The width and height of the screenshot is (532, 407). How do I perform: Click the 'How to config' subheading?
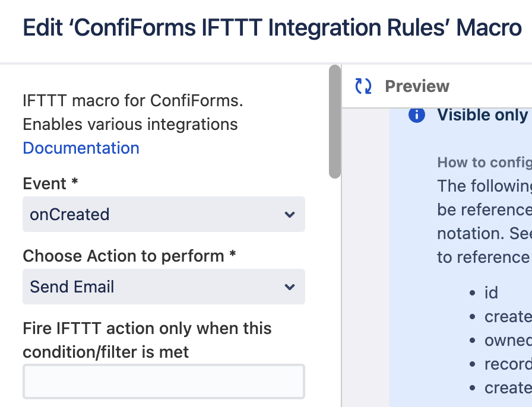484,163
